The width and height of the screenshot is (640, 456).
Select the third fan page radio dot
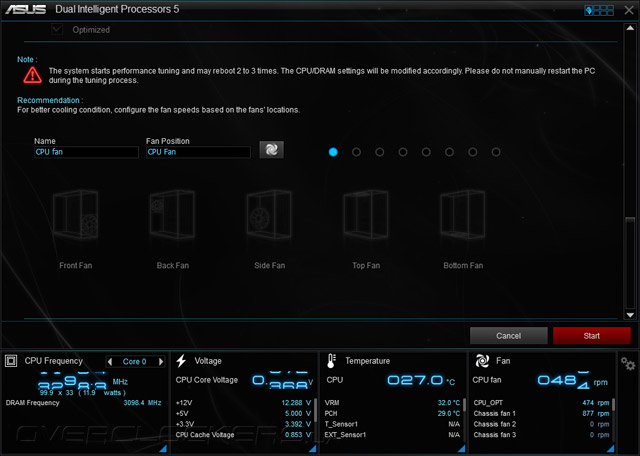tap(380, 152)
